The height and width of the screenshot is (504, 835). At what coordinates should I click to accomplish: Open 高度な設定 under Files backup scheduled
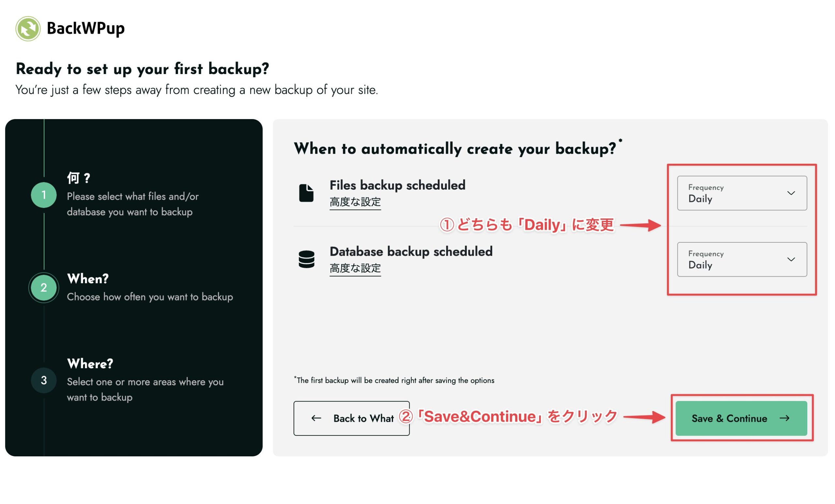(x=355, y=202)
